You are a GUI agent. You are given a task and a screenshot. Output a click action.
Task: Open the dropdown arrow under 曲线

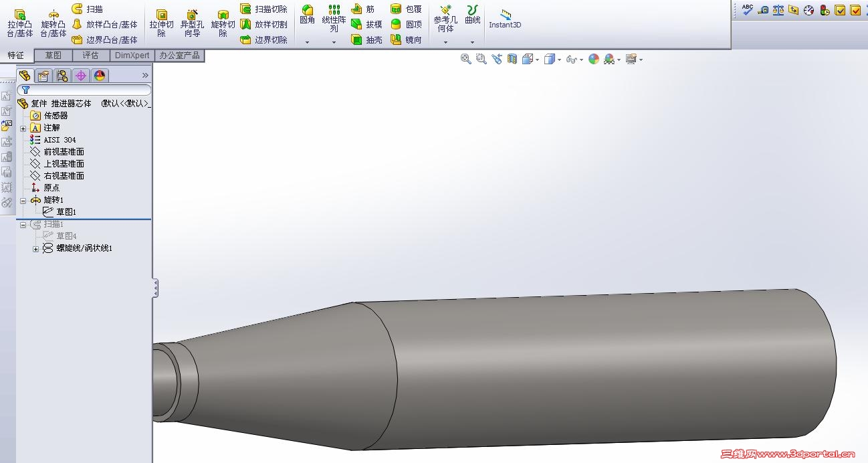click(x=472, y=42)
